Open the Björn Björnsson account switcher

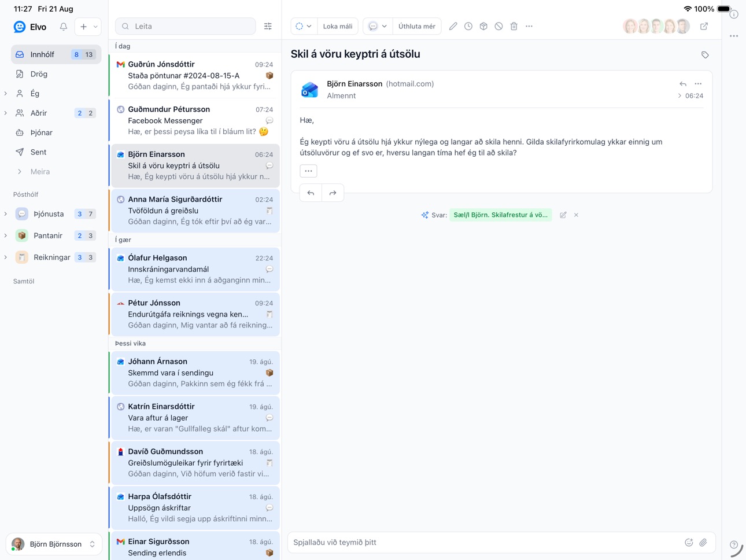54,544
